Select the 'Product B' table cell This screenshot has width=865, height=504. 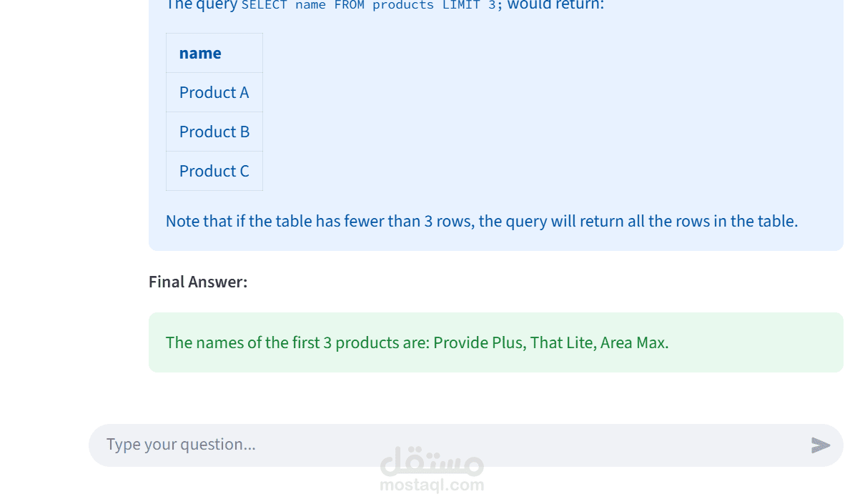coord(214,132)
